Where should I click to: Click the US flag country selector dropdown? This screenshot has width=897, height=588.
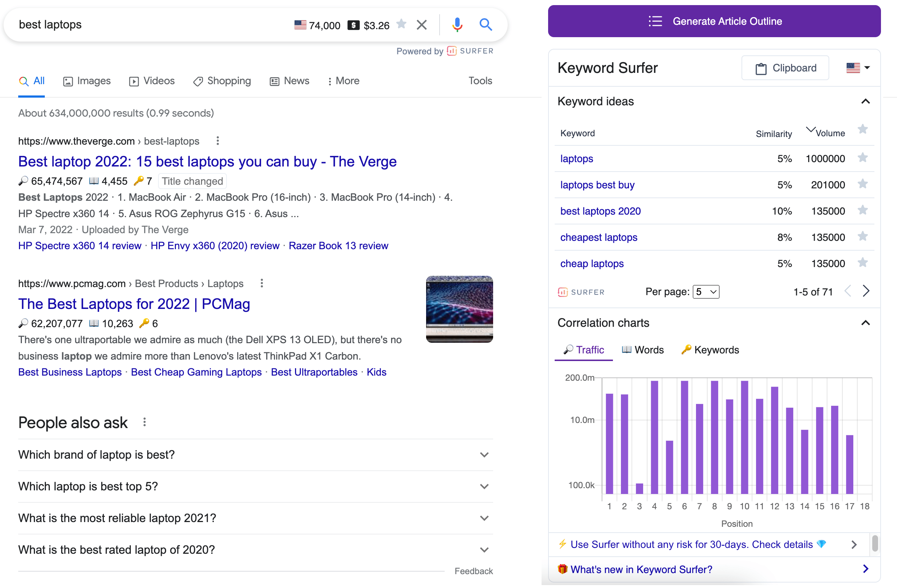pyautogui.click(x=856, y=68)
